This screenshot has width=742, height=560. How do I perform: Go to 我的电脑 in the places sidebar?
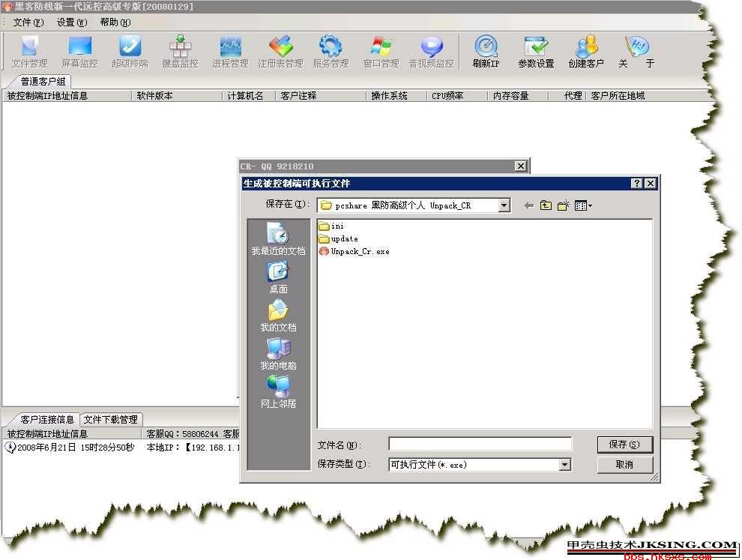[278, 353]
